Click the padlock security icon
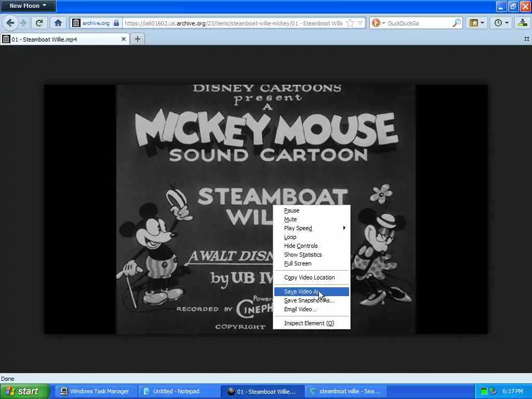This screenshot has height=399, width=532. (x=116, y=23)
